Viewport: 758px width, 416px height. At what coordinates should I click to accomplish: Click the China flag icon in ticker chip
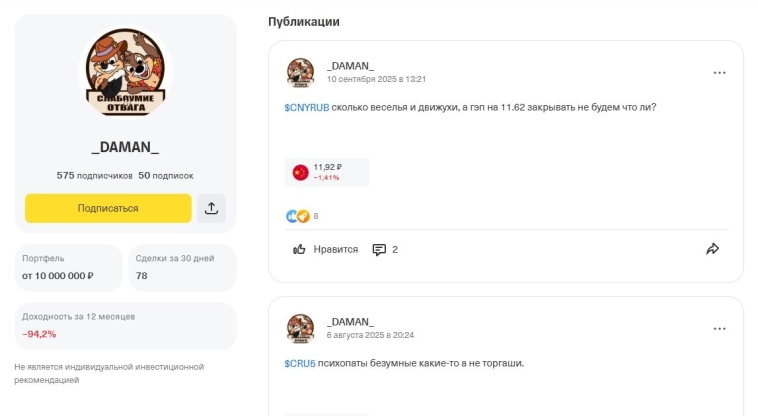[x=300, y=172]
